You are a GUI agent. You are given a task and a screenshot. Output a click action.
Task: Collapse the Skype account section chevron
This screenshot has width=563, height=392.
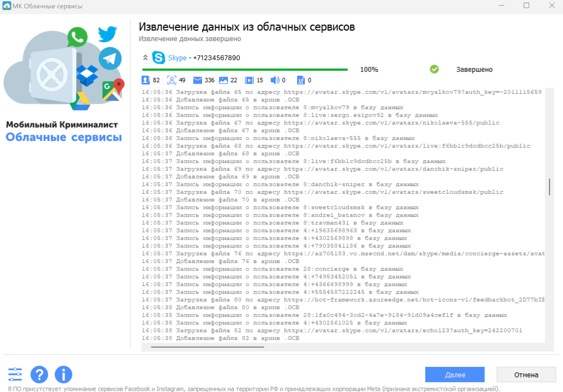[x=145, y=58]
